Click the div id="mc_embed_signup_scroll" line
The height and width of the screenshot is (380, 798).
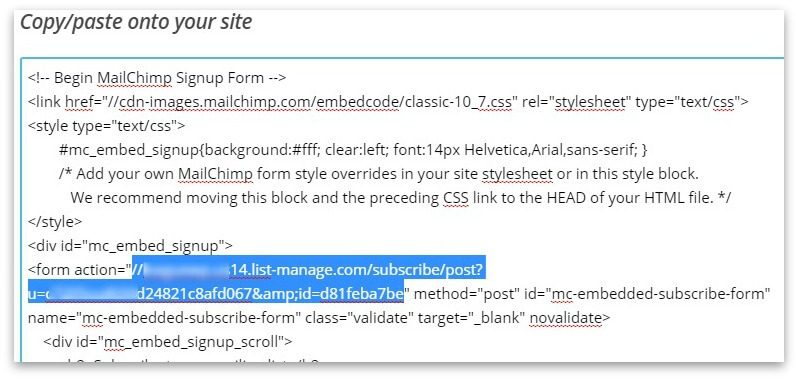point(167,341)
